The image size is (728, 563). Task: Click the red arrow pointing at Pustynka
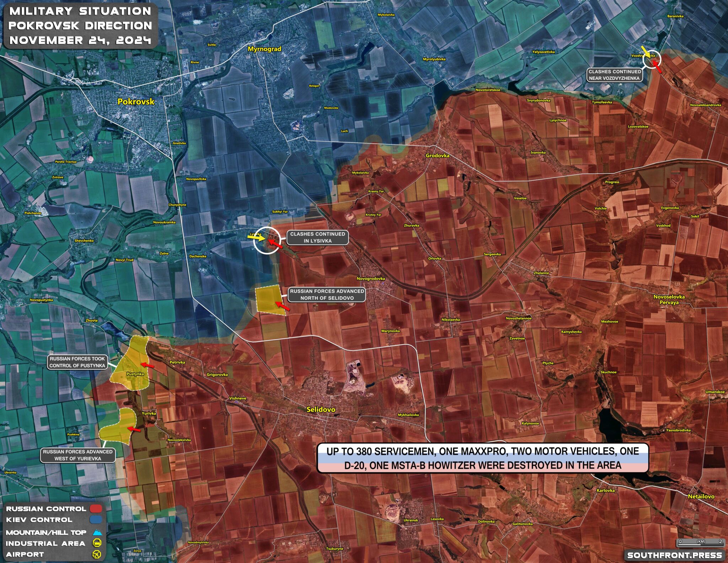[147, 365]
